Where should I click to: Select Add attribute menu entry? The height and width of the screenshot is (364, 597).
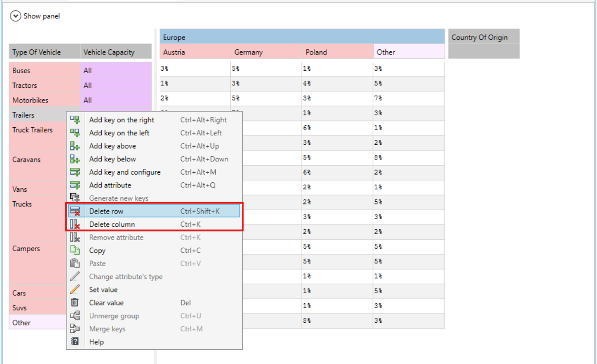click(154, 185)
